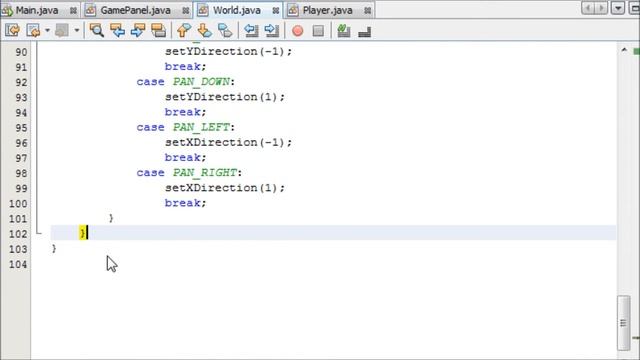Click the greyed-out forward navigation icon
640x360 pixels.
click(x=62, y=30)
